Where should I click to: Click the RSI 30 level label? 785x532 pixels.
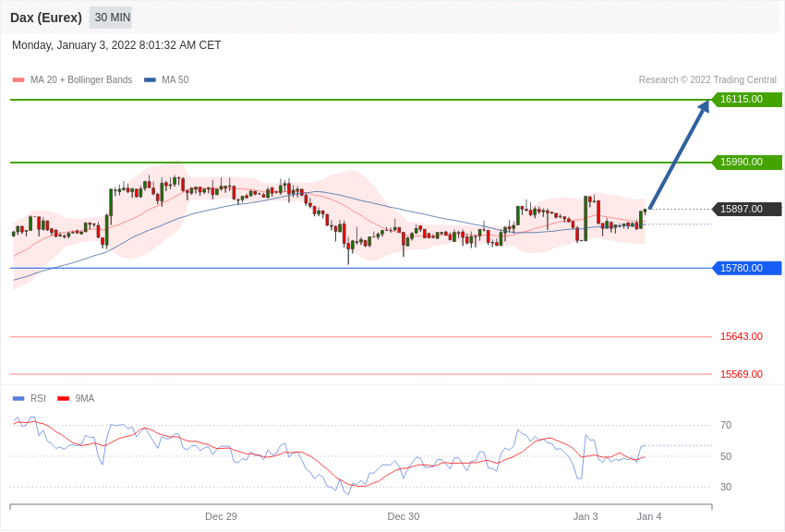tap(725, 487)
